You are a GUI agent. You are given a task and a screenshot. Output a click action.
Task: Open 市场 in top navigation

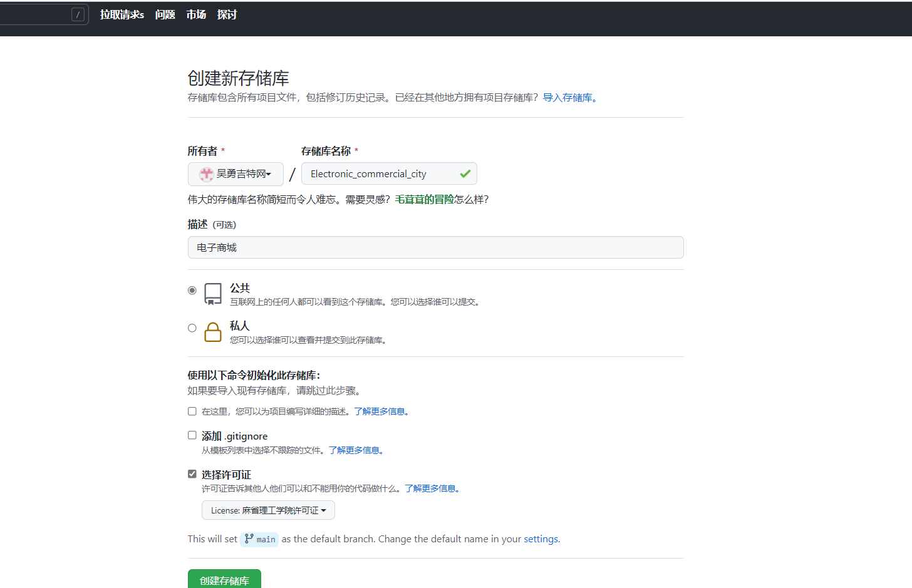[x=196, y=14]
